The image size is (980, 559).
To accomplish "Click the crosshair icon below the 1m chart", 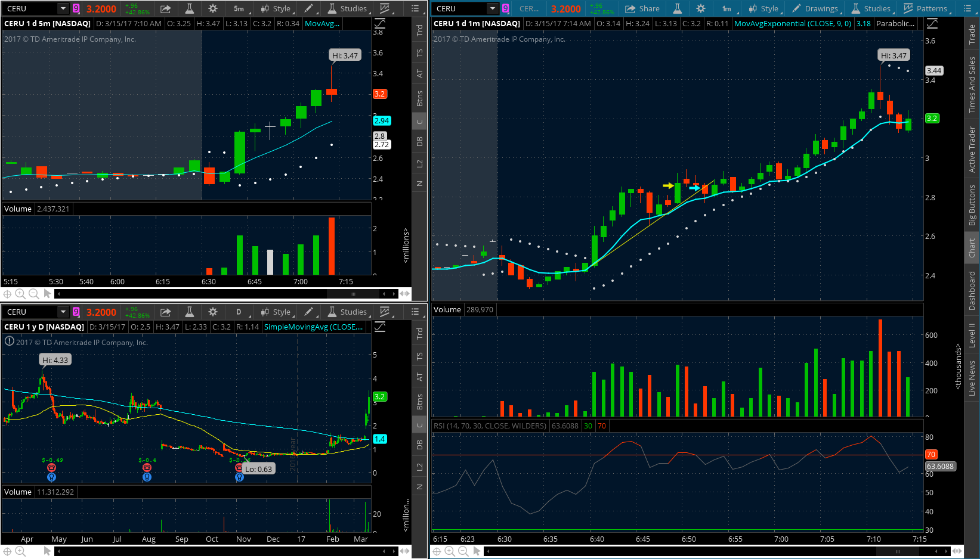I will tap(437, 551).
